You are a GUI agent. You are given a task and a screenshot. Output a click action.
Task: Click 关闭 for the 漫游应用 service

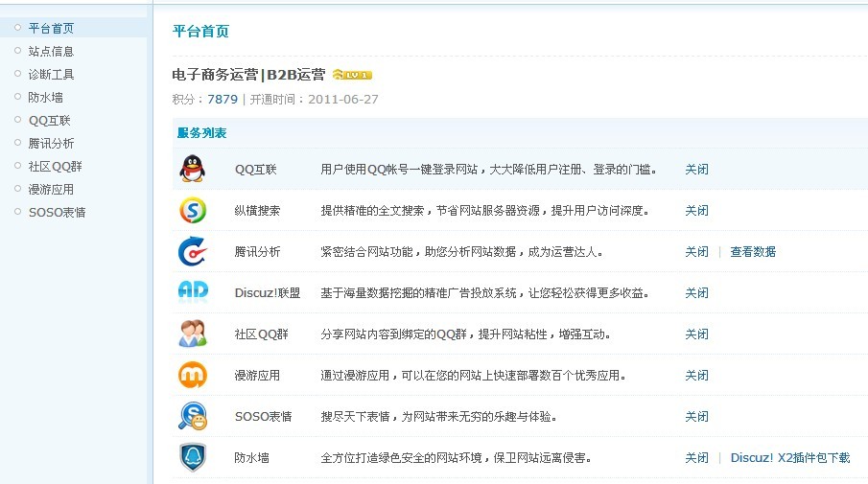(696, 375)
